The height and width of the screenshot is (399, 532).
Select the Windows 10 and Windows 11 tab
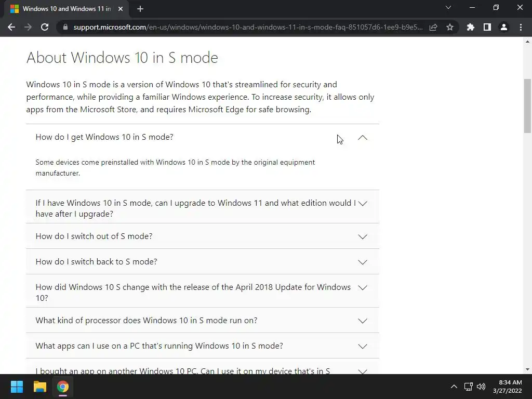coord(66,9)
